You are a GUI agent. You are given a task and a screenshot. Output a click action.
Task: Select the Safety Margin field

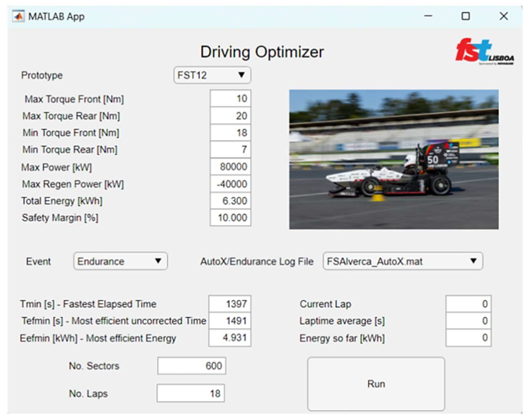230,218
